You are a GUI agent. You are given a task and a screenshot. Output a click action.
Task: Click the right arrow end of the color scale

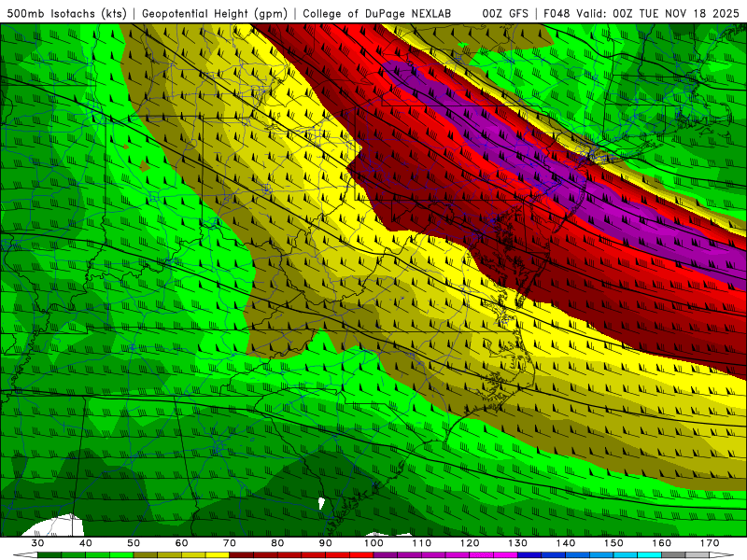click(722, 555)
